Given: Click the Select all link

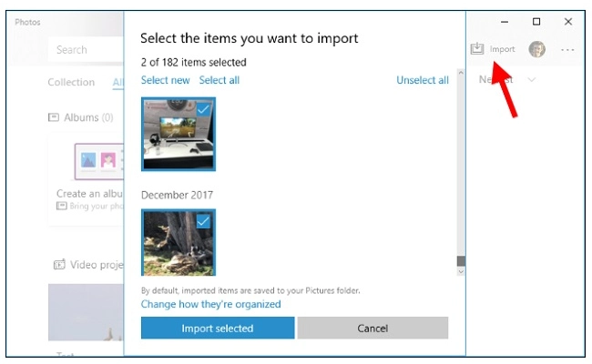Looking at the screenshot, I should (219, 80).
